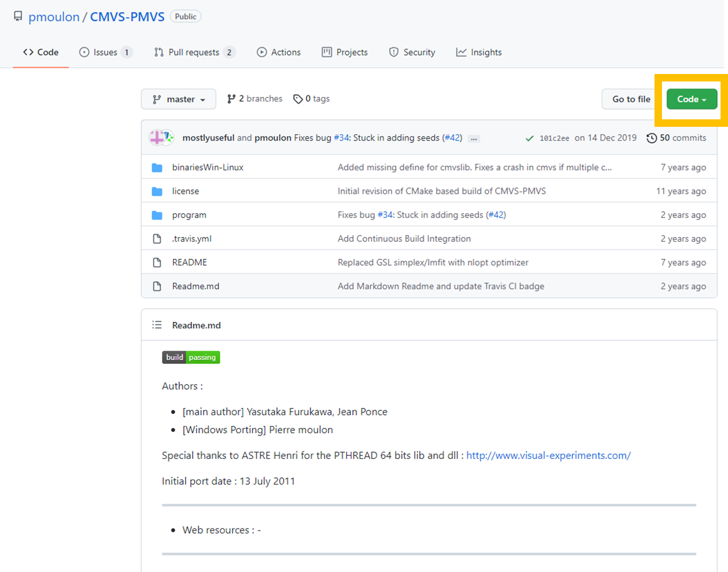The height and width of the screenshot is (572, 728).
Task: Click the 'on 14 Dec 2019' commit date
Action: pyautogui.click(x=606, y=138)
